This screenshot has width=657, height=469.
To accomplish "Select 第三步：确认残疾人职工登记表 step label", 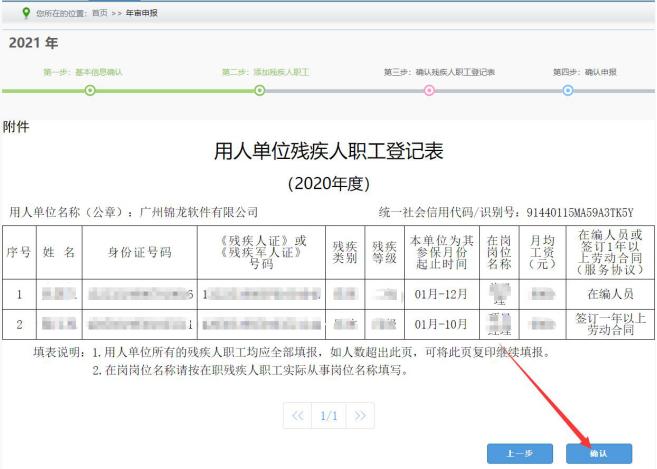I will [440, 72].
